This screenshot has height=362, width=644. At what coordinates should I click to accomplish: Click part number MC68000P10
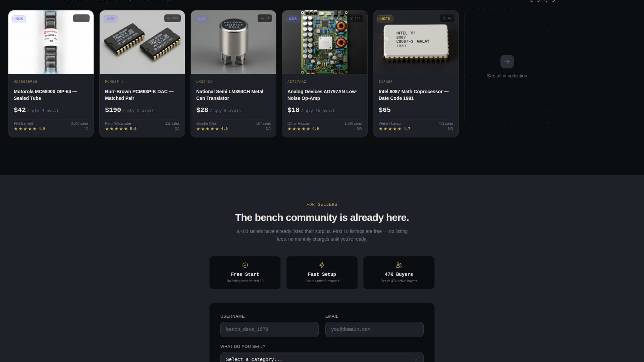[25, 82]
